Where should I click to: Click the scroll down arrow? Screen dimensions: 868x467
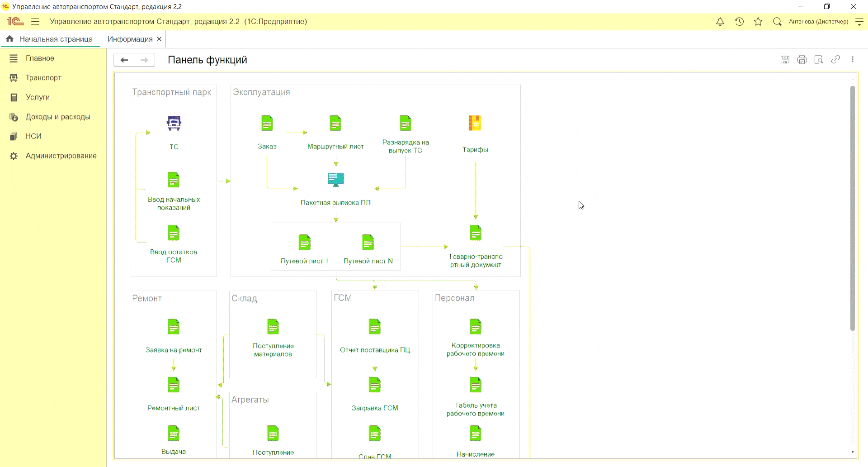[x=853, y=452]
